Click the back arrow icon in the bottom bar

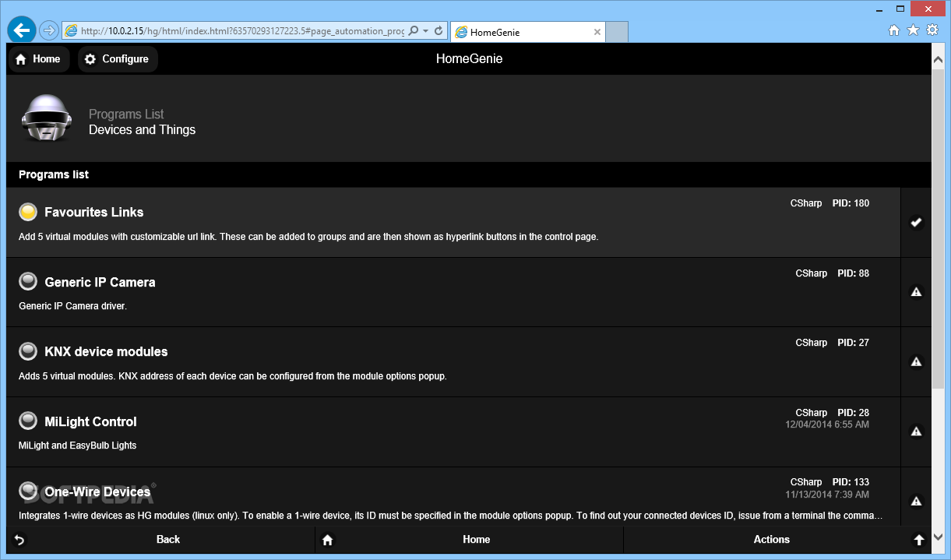(x=19, y=540)
